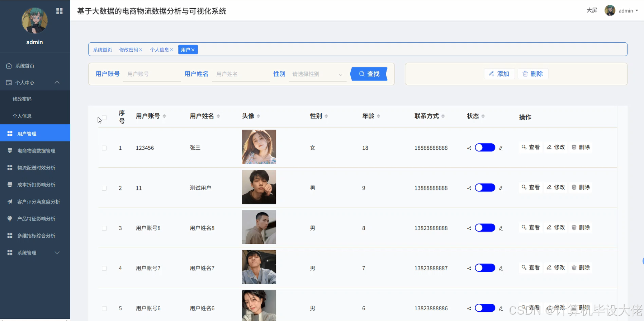Image resolution: width=644 pixels, height=321 pixels.
Task: Click the top-right admin avatar image
Action: click(x=610, y=10)
